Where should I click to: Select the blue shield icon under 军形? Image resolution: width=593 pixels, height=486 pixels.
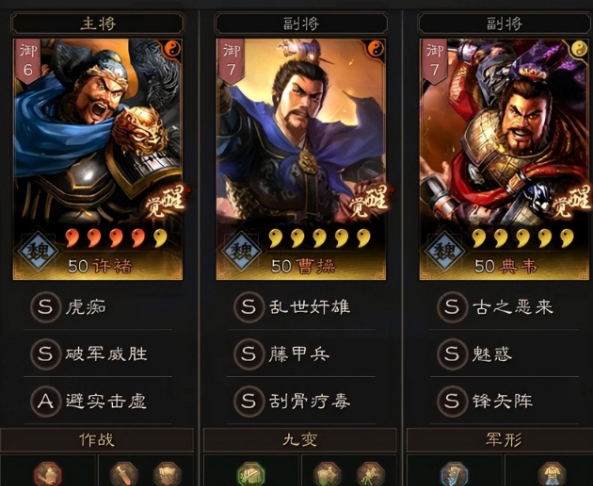pos(454,474)
